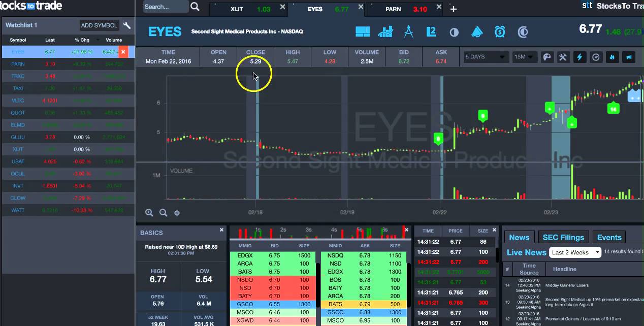644x326 pixels.
Task: Click in the Search symbol field
Action: [166, 7]
